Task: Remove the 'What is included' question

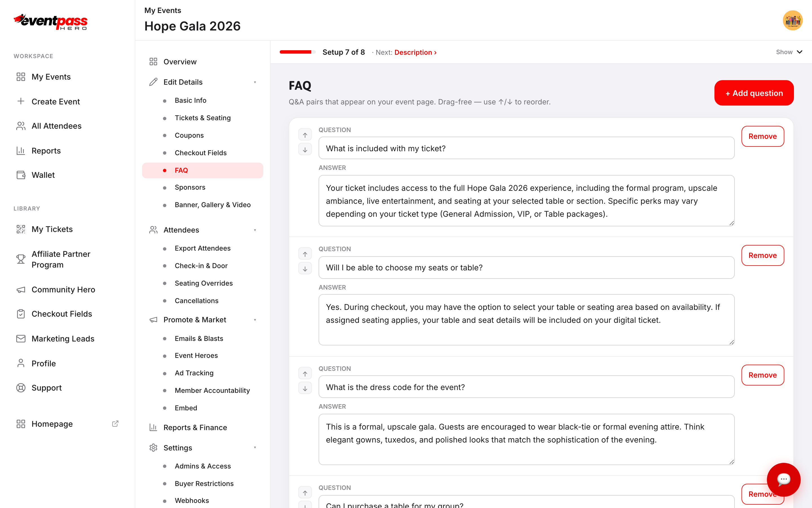Action: 762,136
